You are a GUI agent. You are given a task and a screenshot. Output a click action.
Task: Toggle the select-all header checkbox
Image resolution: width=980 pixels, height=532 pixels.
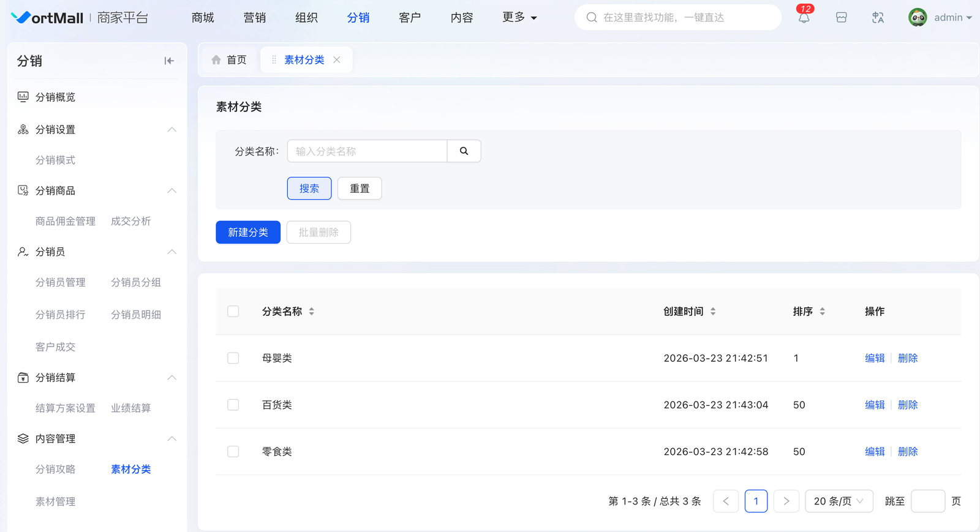pos(233,312)
